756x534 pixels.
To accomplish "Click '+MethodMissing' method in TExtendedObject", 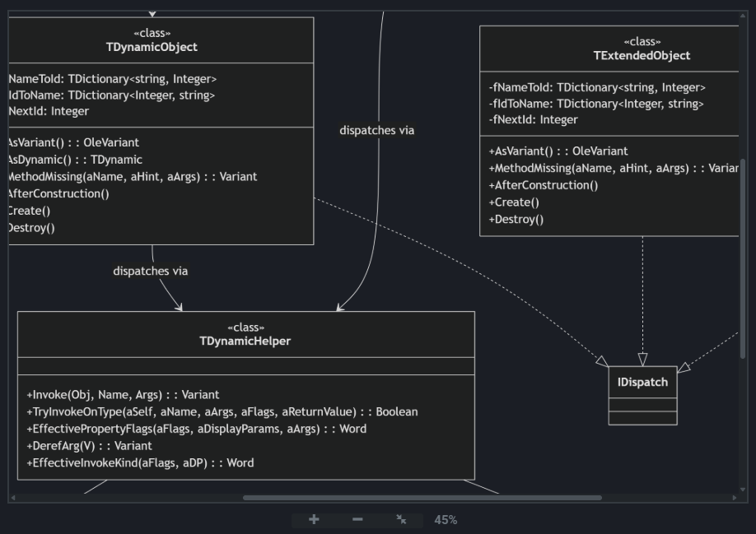I will tap(614, 169).
